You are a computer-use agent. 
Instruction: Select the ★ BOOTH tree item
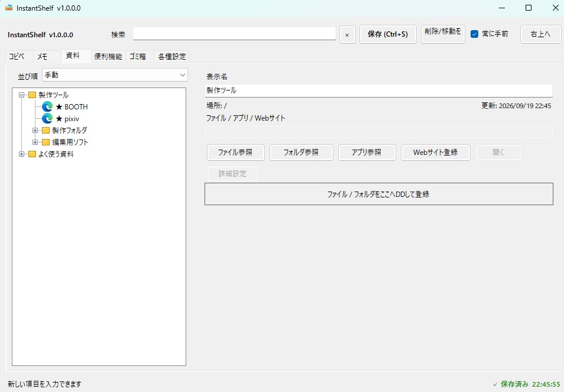point(72,107)
